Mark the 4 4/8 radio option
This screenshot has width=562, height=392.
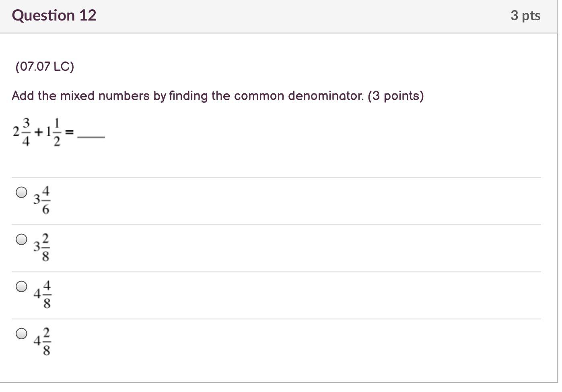(22, 287)
